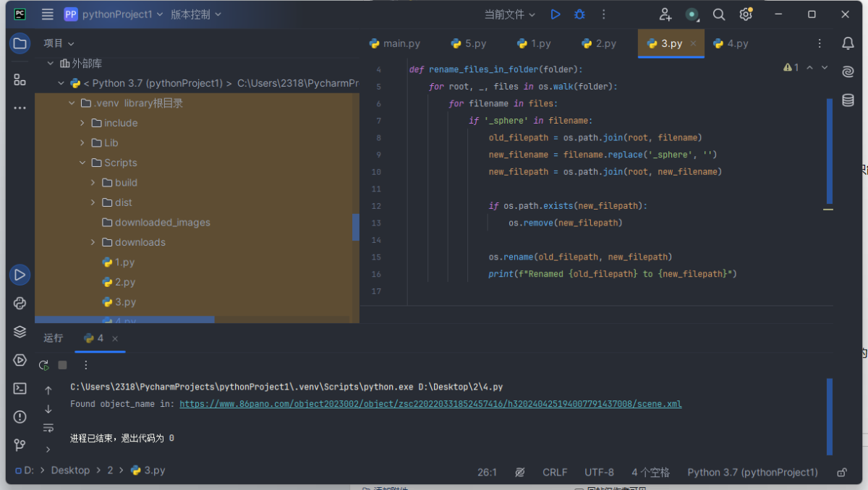868x490 pixels.
Task: Rerun the script in the Run panel
Action: (x=44, y=365)
